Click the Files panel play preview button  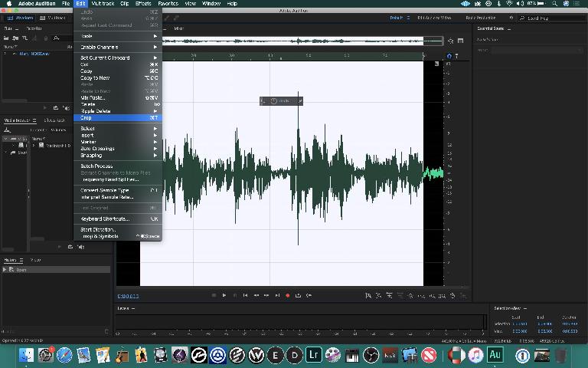pyautogui.click(x=45, y=108)
